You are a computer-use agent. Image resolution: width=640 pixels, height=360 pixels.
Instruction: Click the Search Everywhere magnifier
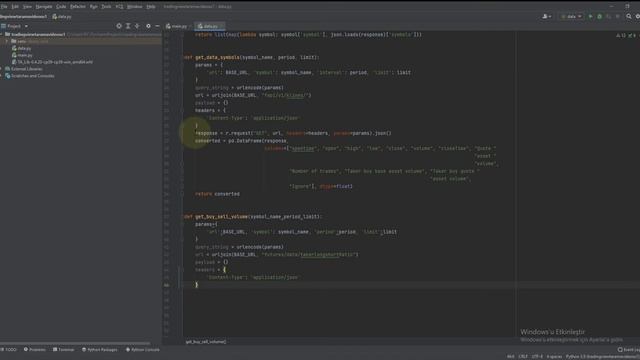[629, 17]
